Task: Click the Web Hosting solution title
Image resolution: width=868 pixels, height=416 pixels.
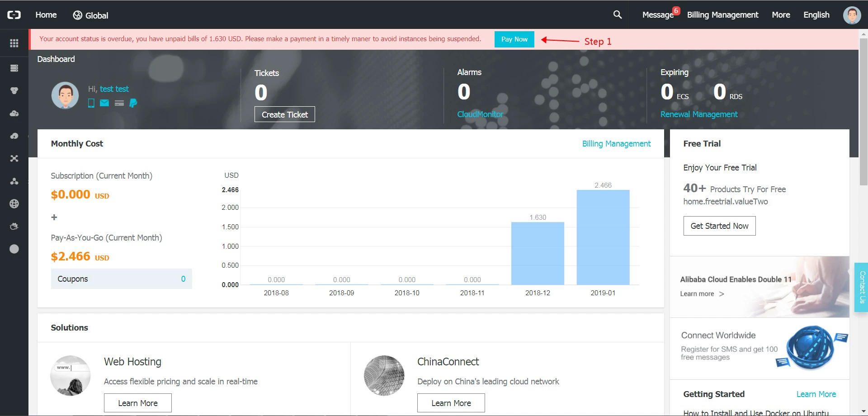Action: pyautogui.click(x=132, y=362)
